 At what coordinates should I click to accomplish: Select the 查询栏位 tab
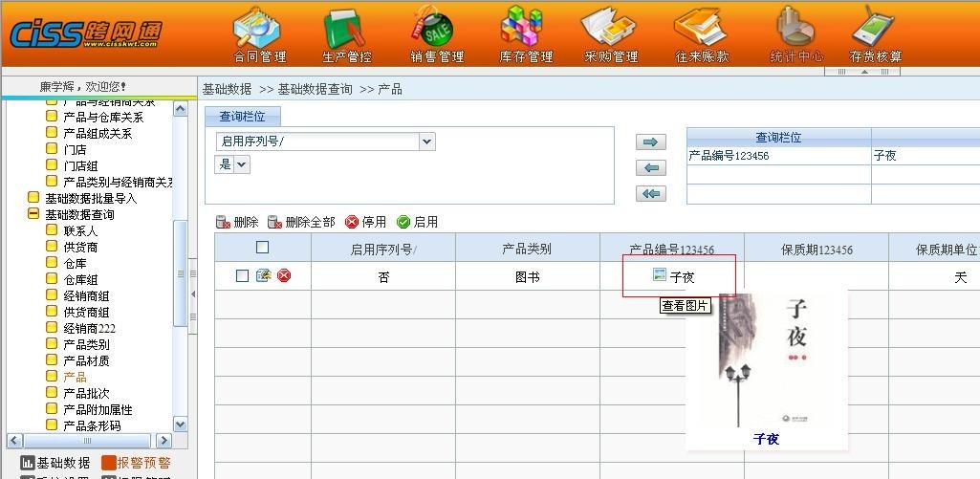click(x=243, y=117)
